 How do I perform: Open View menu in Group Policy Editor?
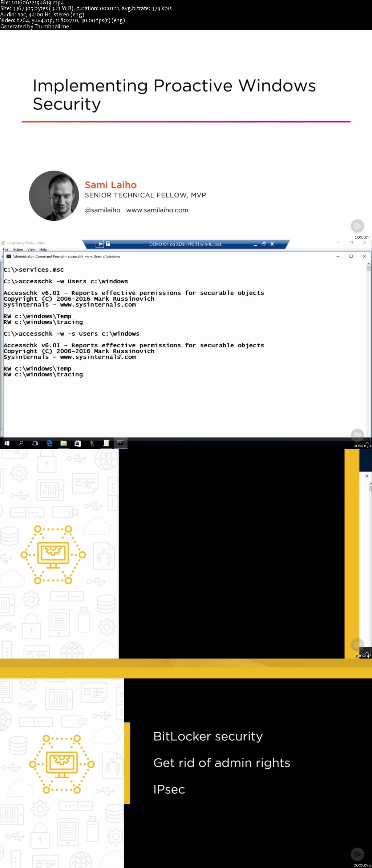point(31,249)
